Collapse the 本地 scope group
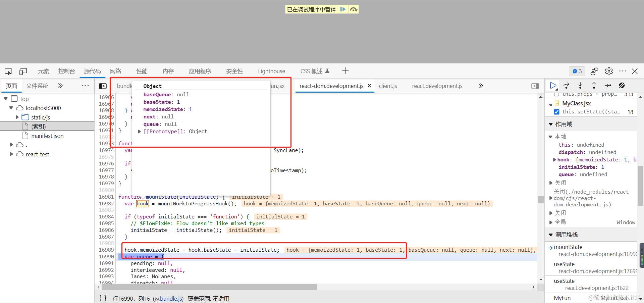This screenshot has width=644, height=303. (x=550, y=137)
